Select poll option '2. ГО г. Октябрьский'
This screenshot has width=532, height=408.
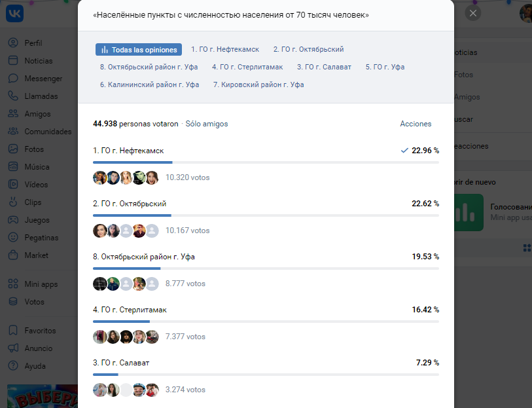pyautogui.click(x=130, y=204)
